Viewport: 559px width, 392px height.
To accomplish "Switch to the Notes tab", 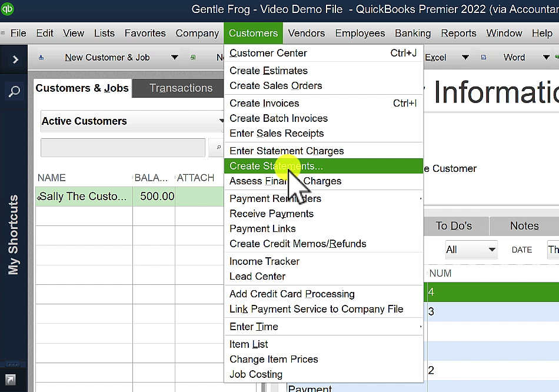I will coord(524,226).
